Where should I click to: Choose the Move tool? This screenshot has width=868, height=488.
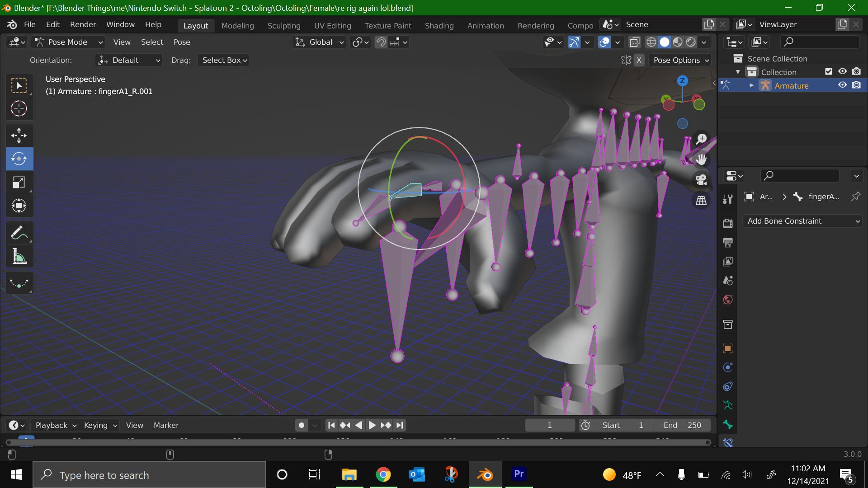pos(19,135)
